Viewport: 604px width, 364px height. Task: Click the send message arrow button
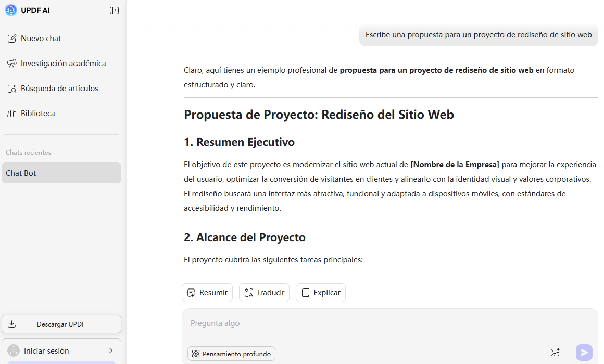pos(584,352)
